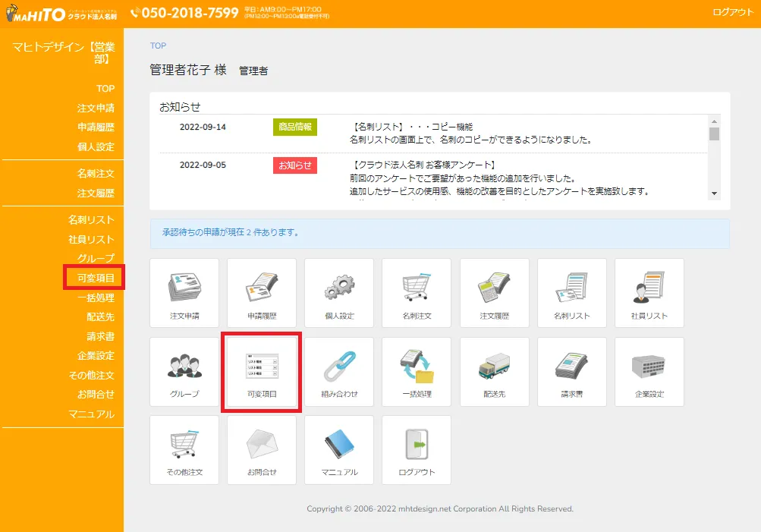Viewport: 761px width, 532px height.
Task: Open the 企業設定 building icon
Action: 649,371
